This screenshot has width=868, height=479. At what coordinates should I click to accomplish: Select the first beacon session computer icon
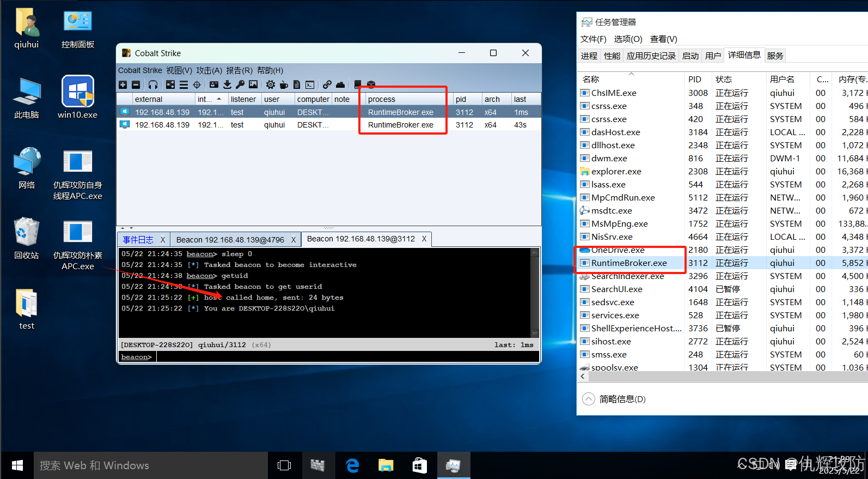click(x=125, y=112)
